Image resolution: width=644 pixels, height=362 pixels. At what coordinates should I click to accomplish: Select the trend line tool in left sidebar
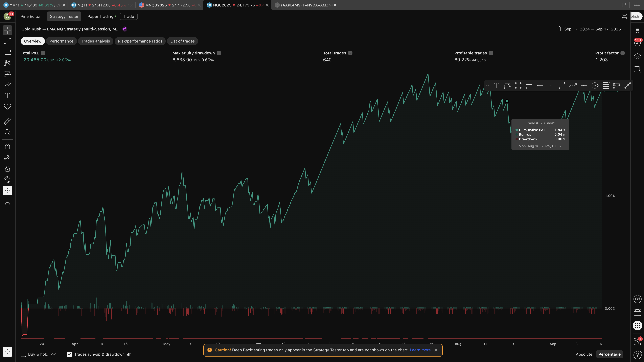pyautogui.click(x=7, y=41)
